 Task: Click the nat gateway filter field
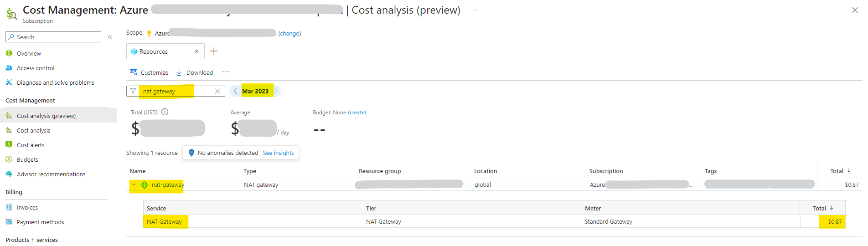[176, 91]
